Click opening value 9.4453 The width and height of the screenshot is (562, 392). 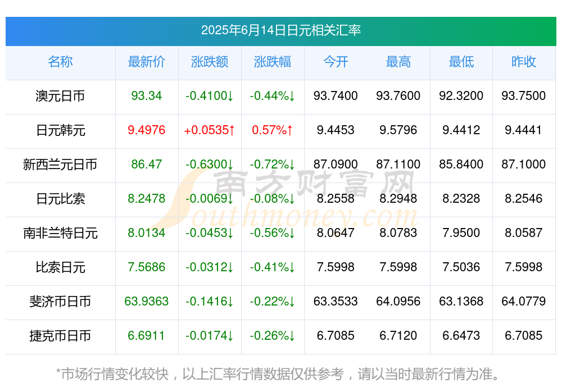pyautogui.click(x=336, y=130)
